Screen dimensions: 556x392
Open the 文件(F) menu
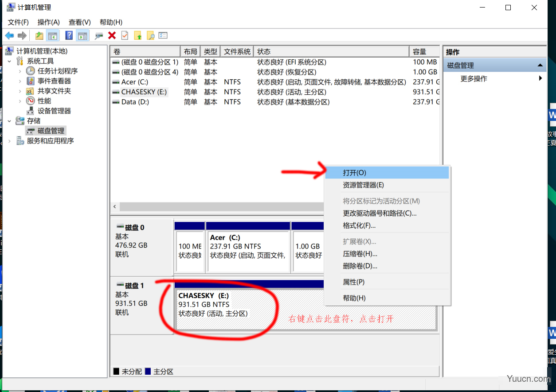click(18, 22)
